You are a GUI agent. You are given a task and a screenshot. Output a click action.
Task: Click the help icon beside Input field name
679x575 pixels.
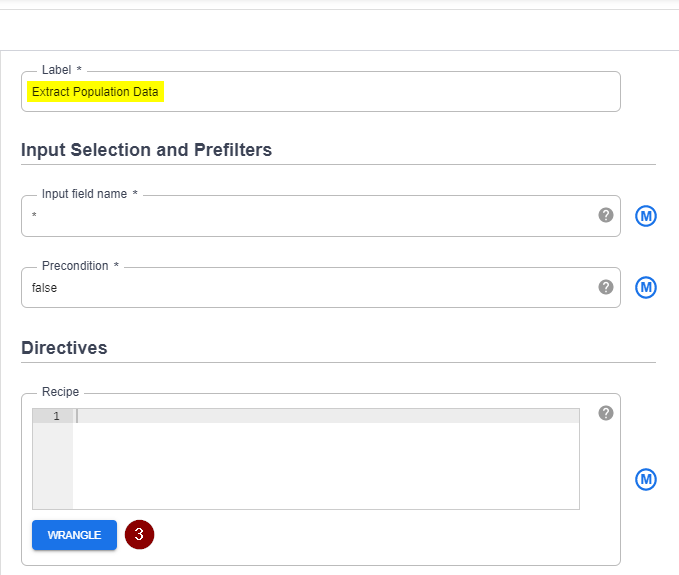606,215
